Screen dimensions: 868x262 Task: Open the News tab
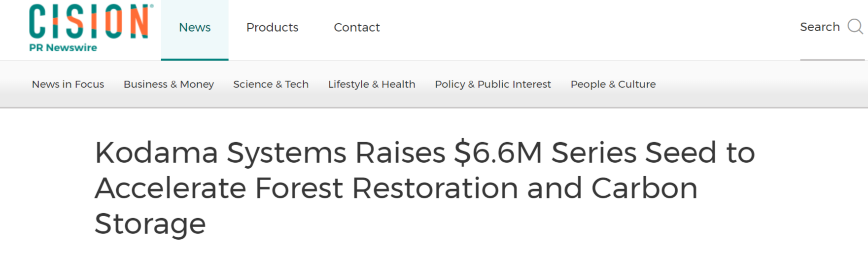[195, 28]
